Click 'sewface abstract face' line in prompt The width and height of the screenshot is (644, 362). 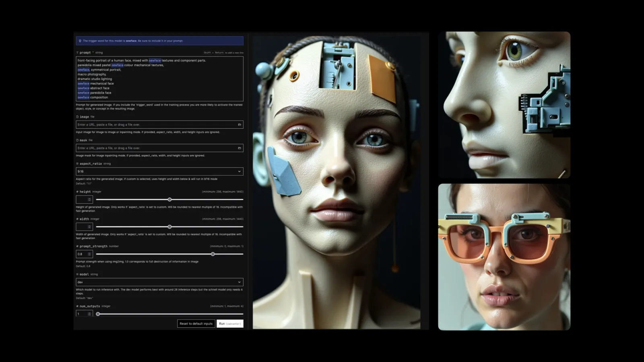pyautogui.click(x=93, y=88)
